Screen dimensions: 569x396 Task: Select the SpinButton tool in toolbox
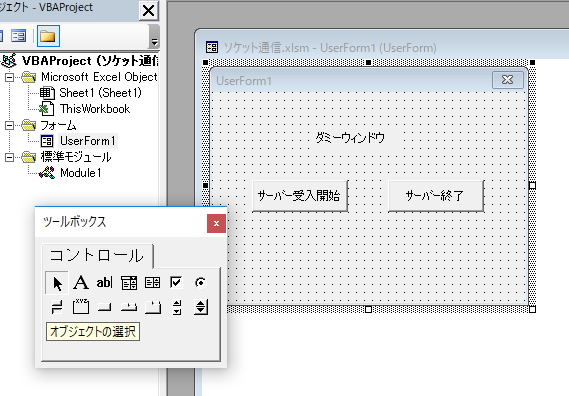(x=201, y=307)
